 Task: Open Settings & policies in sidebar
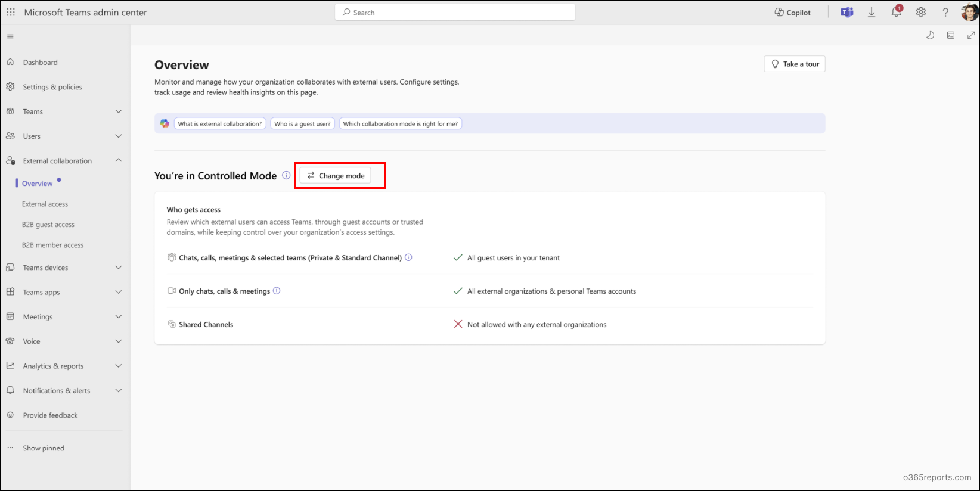click(52, 87)
